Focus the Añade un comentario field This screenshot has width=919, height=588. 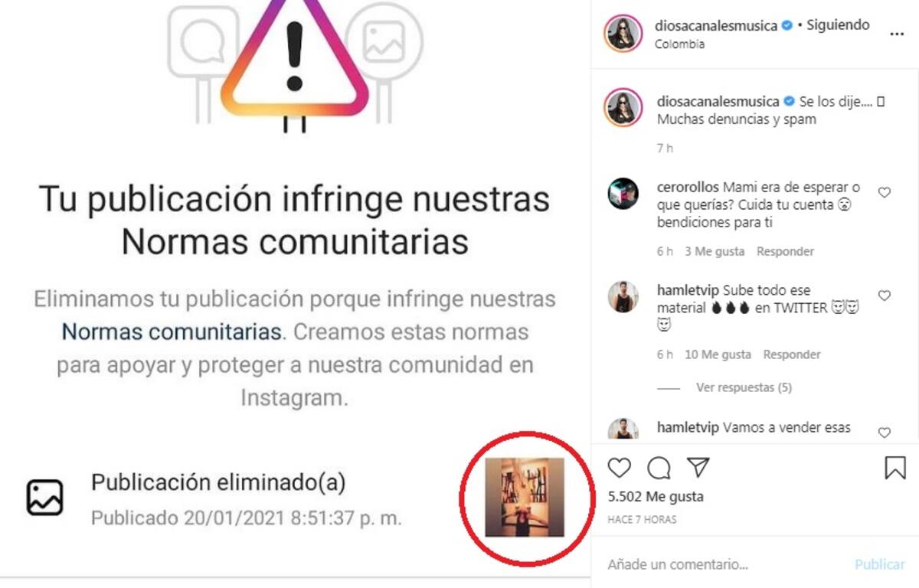click(727, 564)
